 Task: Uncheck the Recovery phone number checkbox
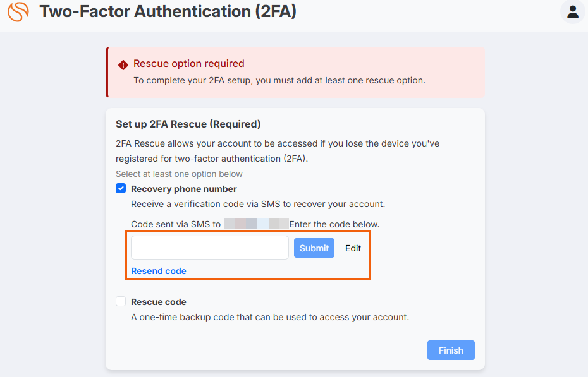[x=121, y=188]
